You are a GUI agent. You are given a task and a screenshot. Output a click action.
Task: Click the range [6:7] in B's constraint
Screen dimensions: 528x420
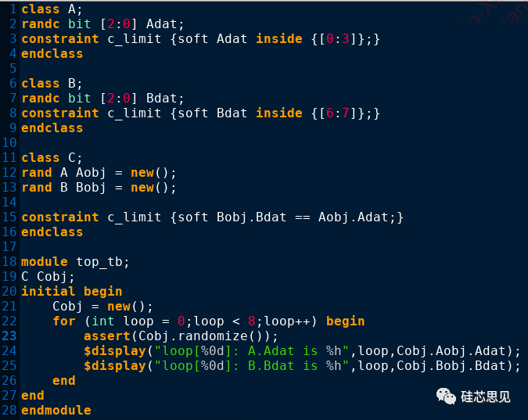337,113
